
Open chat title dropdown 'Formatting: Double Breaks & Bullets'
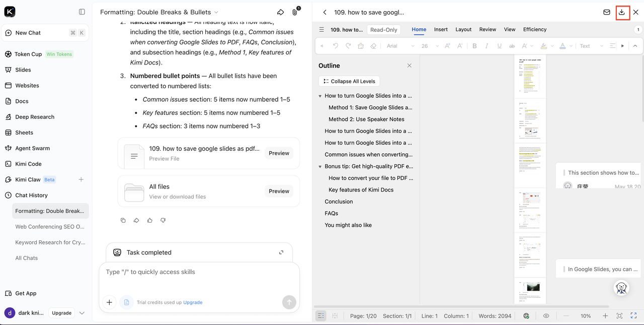159,12
